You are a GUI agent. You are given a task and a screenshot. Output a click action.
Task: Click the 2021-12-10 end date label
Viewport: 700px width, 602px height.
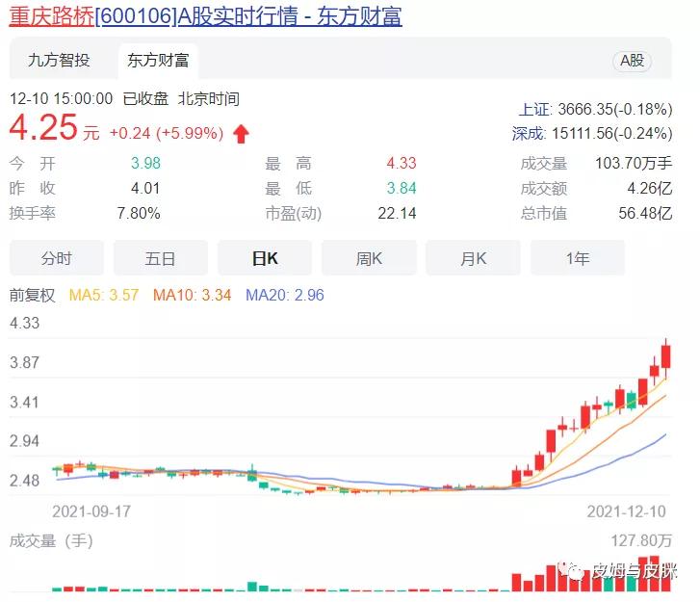click(626, 511)
